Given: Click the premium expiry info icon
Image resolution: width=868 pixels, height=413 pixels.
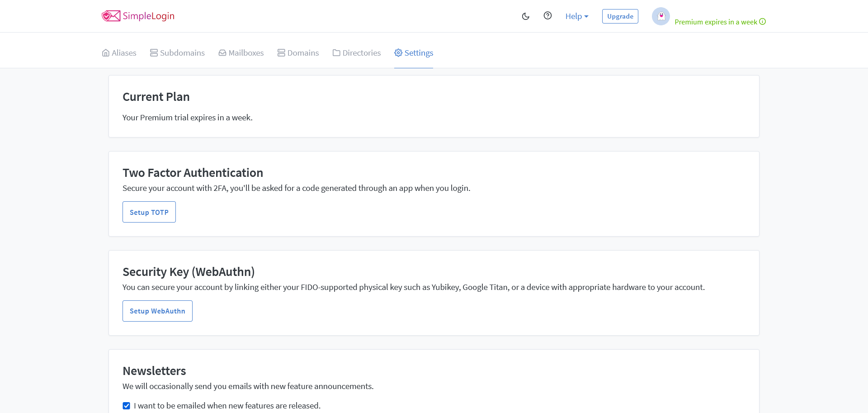Looking at the screenshot, I should [x=763, y=22].
